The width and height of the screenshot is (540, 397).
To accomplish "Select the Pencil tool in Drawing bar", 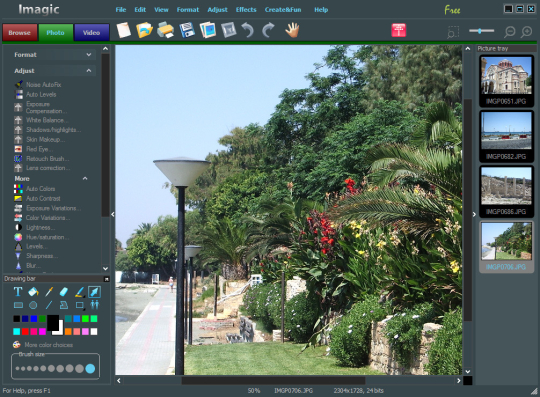I will (49, 292).
